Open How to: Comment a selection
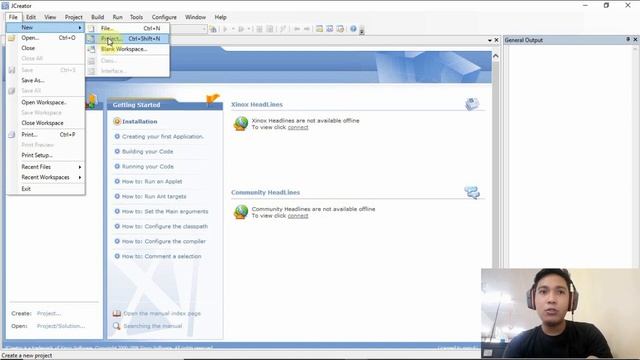This screenshot has width=640, height=360. point(162,256)
